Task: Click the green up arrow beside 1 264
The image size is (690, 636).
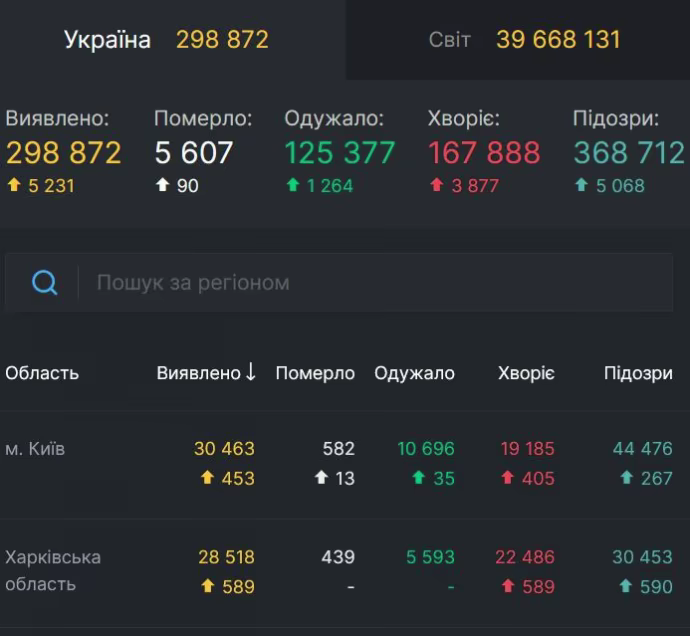Action: point(293,185)
